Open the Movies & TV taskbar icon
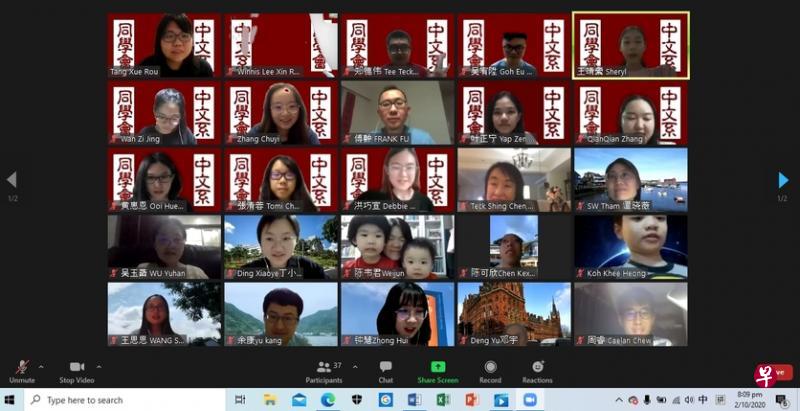 (501, 400)
